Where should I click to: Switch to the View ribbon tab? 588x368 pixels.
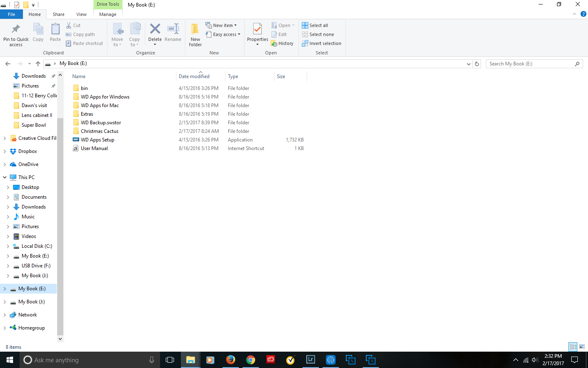click(81, 14)
